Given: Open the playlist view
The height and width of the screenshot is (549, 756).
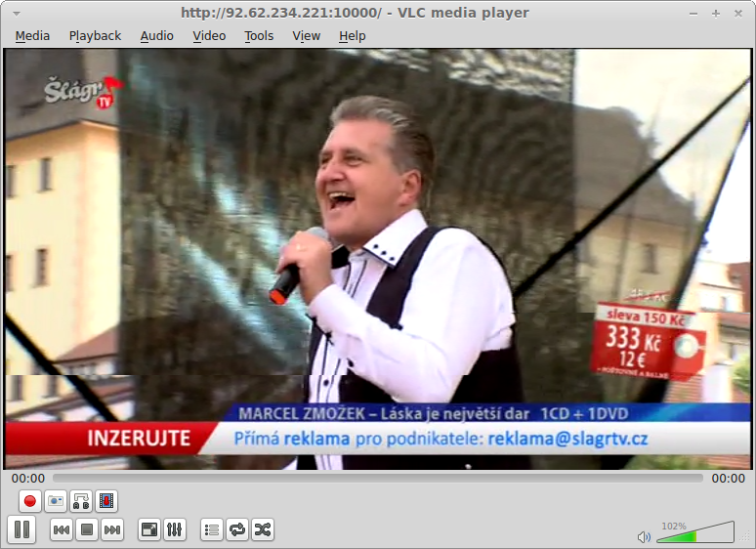Looking at the screenshot, I should click(212, 529).
